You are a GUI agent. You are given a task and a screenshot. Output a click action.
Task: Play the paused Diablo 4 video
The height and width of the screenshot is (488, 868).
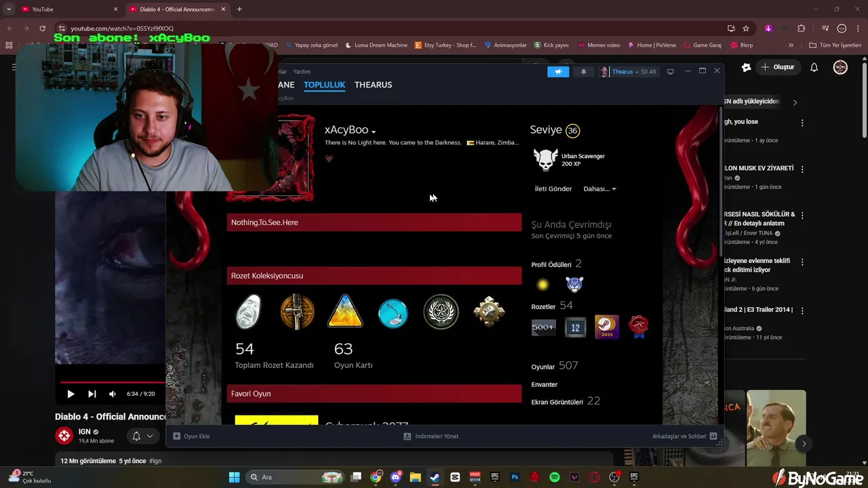pyautogui.click(x=71, y=394)
